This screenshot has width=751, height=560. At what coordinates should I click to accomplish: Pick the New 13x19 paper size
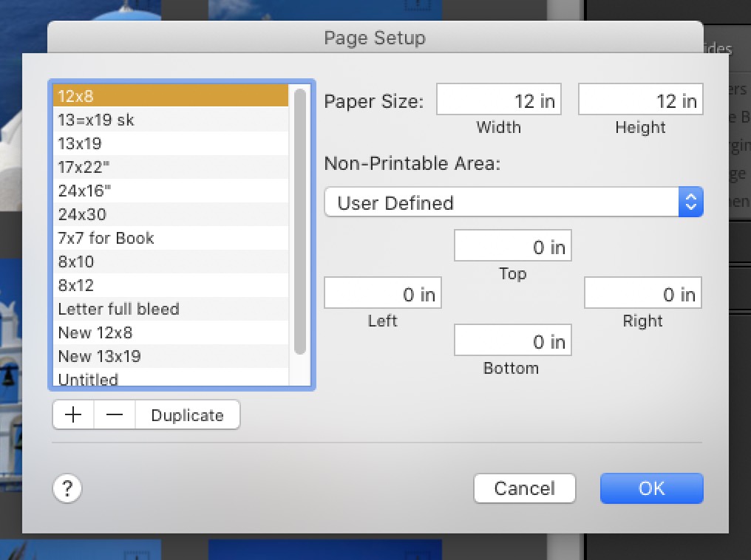[x=170, y=356]
